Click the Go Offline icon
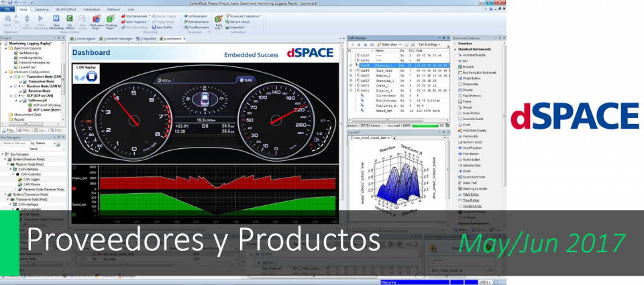The height and width of the screenshot is (285, 644). [x=70, y=19]
